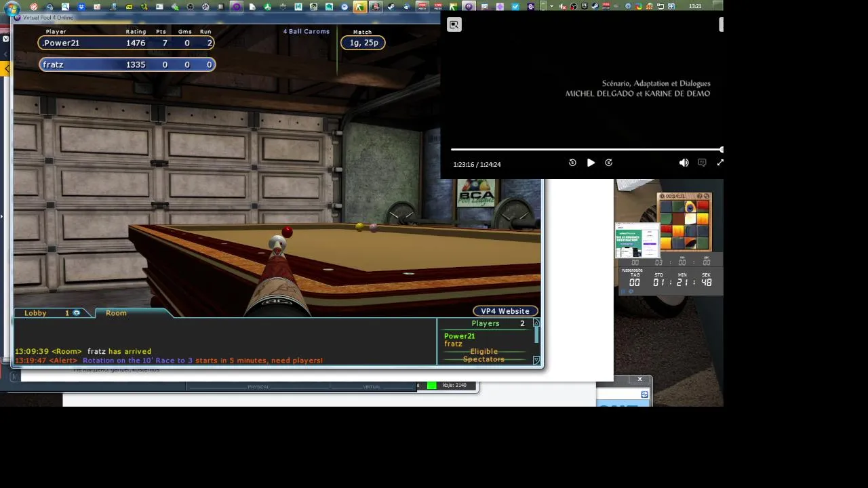This screenshot has height=488, width=868.
Task: Click the yellow arrow tab at left edge
Action: click(x=7, y=68)
